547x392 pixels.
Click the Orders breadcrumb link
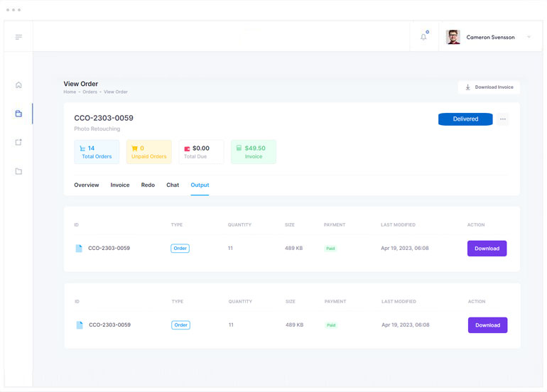coord(90,92)
